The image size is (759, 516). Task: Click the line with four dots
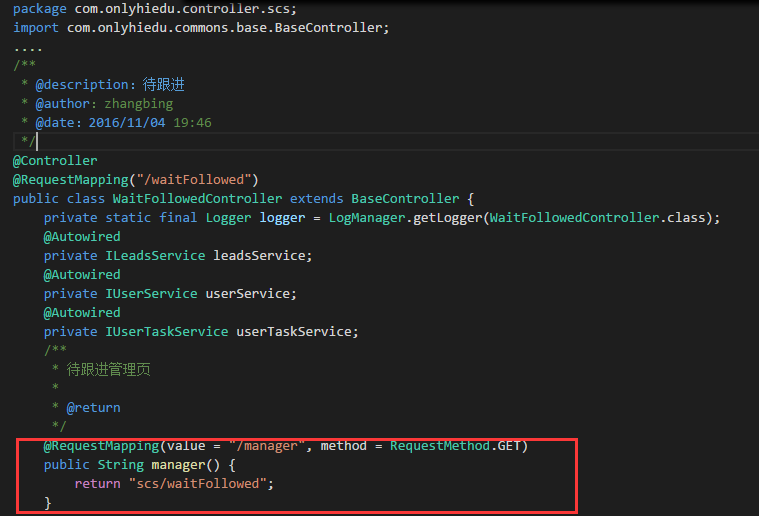coord(28,48)
